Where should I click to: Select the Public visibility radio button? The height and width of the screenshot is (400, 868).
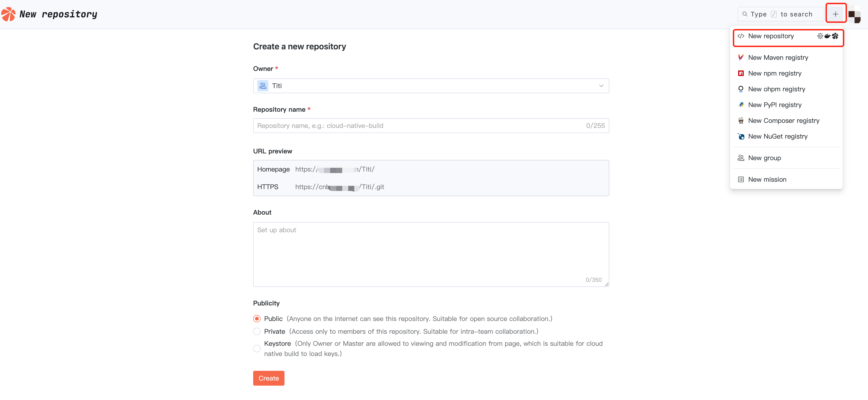click(x=257, y=318)
